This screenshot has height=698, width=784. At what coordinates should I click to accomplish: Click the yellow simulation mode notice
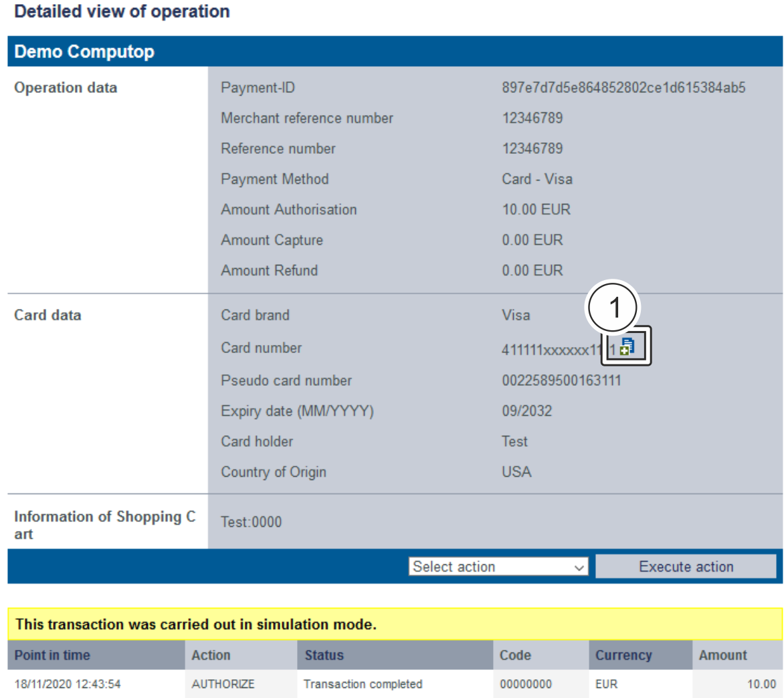395,624
